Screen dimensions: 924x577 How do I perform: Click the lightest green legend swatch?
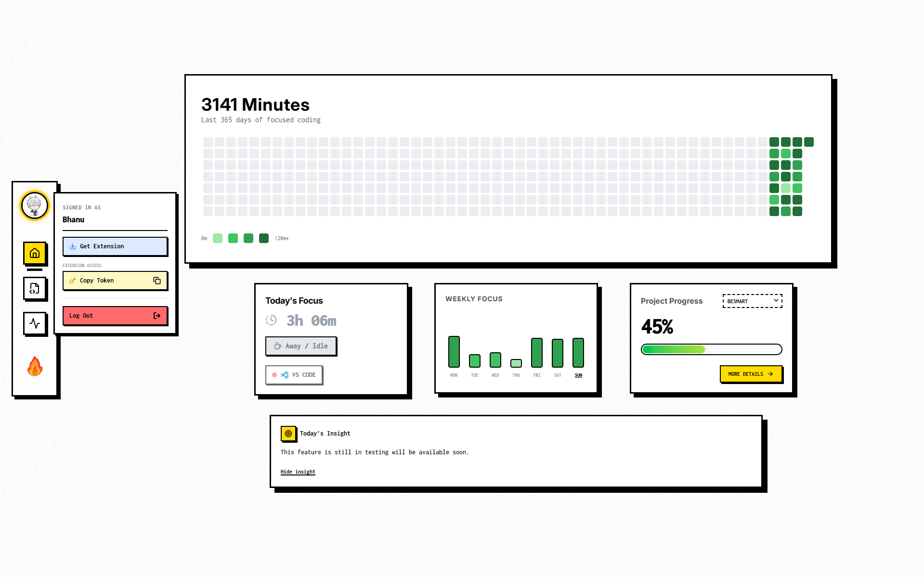[218, 238]
